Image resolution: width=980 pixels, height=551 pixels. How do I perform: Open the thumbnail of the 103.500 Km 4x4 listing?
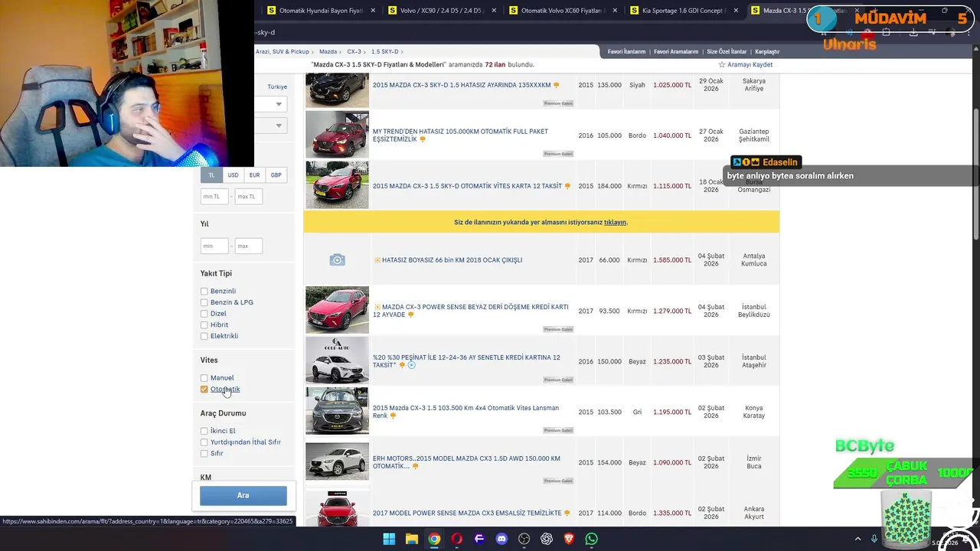337,411
